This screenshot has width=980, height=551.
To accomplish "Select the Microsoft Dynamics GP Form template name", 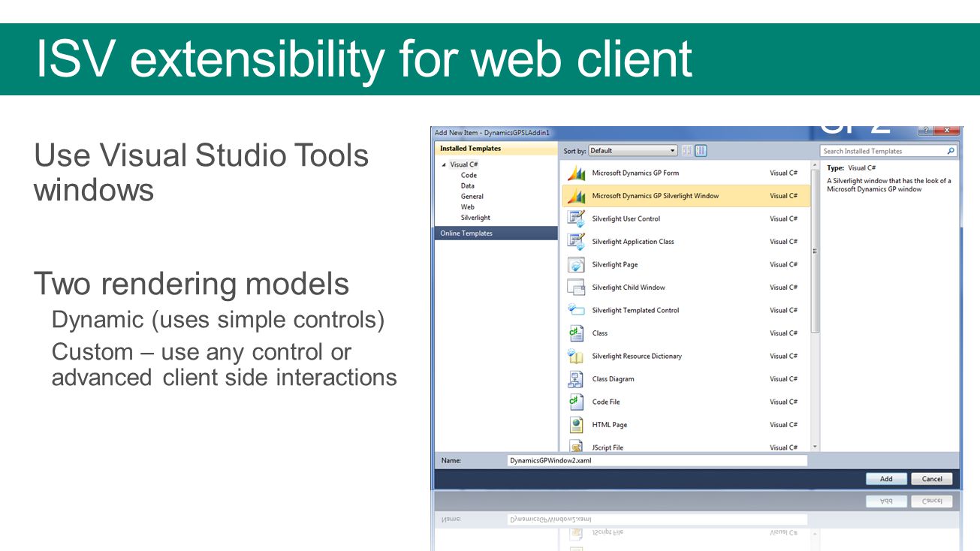I will (635, 173).
